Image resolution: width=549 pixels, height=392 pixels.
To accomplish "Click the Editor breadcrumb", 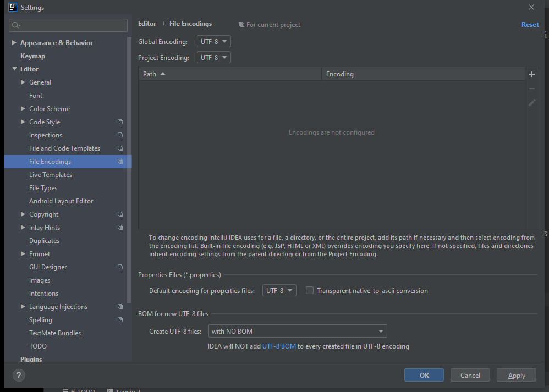I will coord(147,24).
